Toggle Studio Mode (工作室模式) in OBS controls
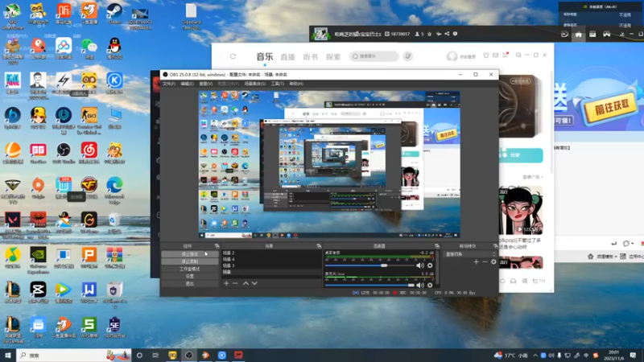 [x=190, y=269]
